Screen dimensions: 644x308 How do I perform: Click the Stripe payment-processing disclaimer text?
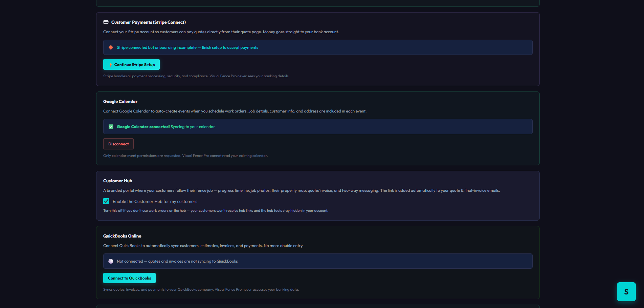196,76
